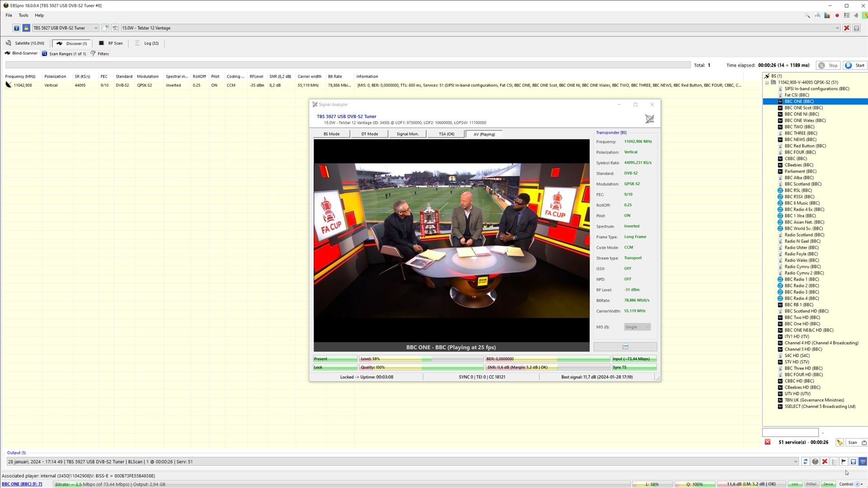Click the gray floppy disk icon at top right
Viewport: 868px width, 488px height.
[856, 28]
